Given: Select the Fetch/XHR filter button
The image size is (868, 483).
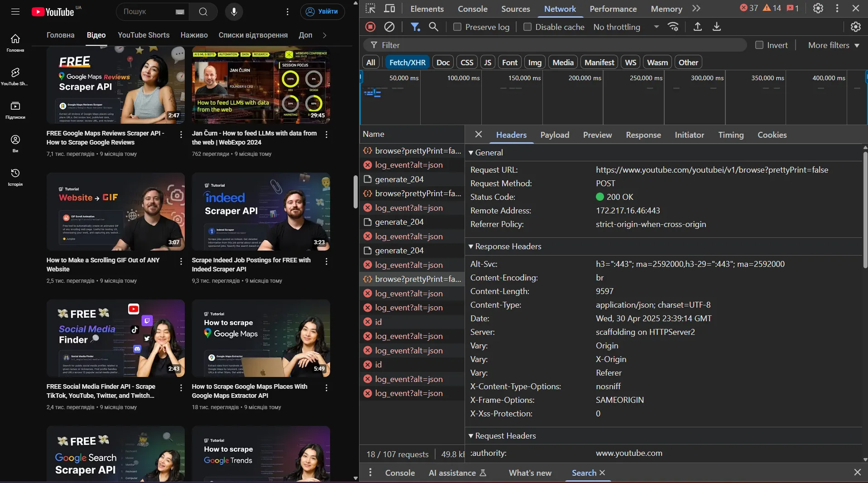Looking at the screenshot, I should click(407, 62).
